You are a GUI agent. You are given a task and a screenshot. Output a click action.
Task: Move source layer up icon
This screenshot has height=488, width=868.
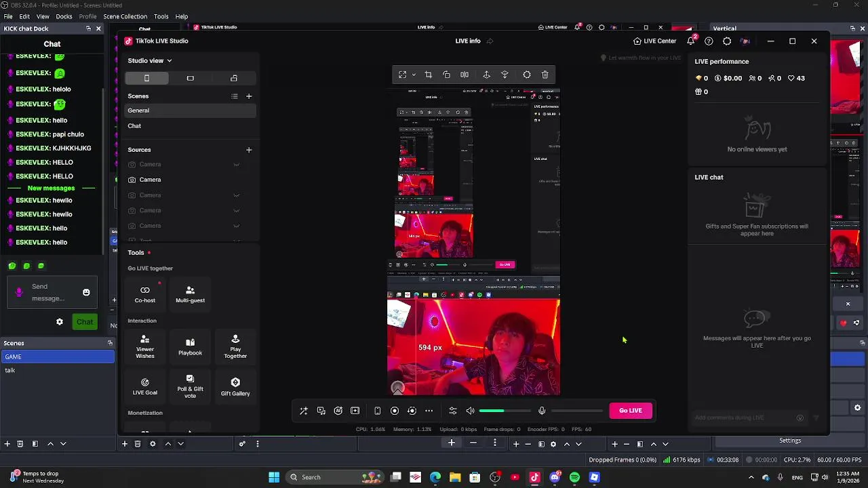coord(486,75)
